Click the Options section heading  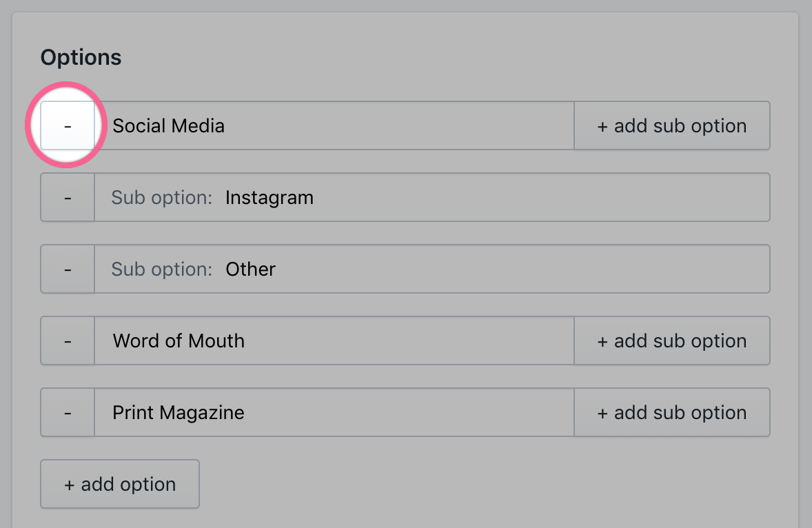[81, 57]
